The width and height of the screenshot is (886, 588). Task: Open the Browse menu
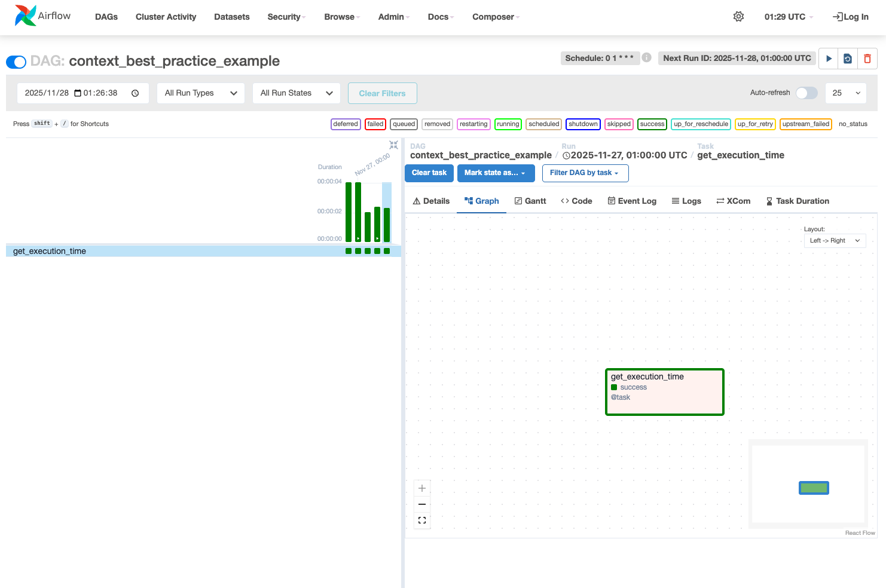pyautogui.click(x=341, y=17)
